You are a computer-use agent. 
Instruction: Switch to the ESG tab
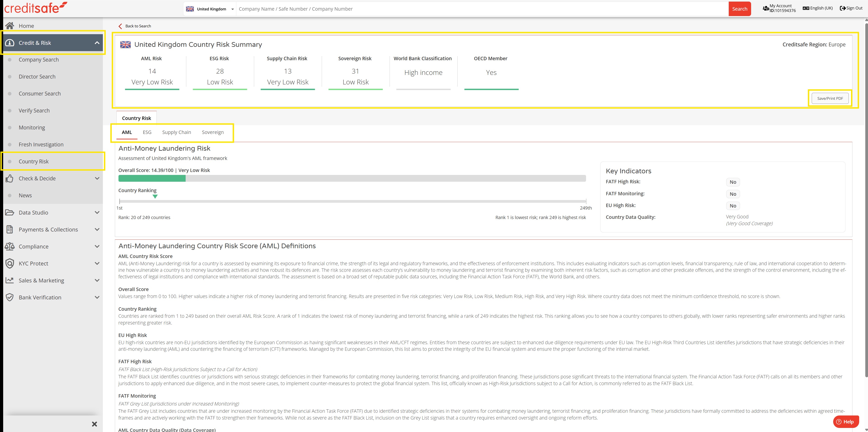click(x=147, y=132)
